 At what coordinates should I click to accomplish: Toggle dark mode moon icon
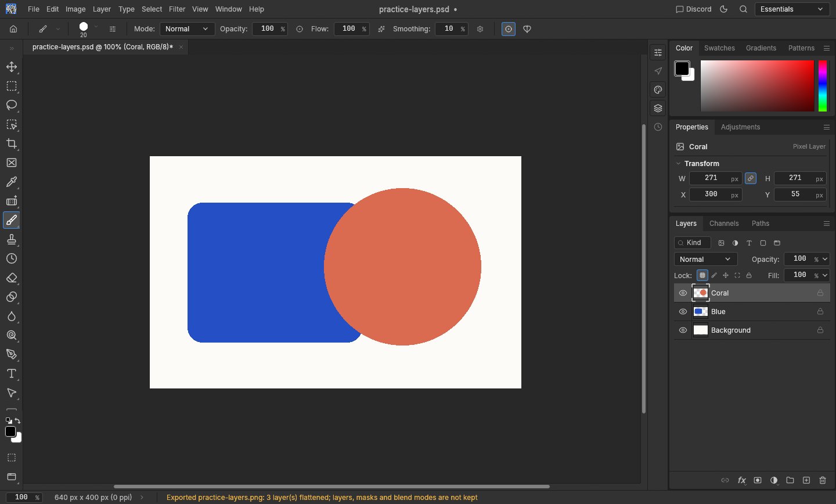[x=724, y=9]
